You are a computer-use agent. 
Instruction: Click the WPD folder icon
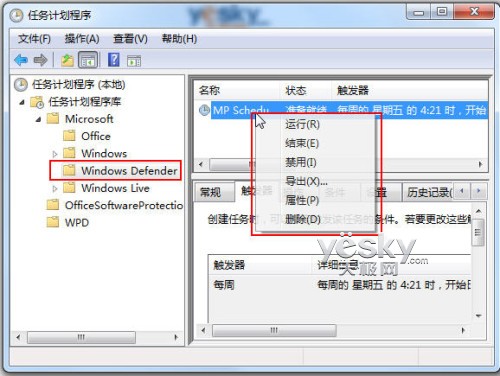click(x=53, y=222)
